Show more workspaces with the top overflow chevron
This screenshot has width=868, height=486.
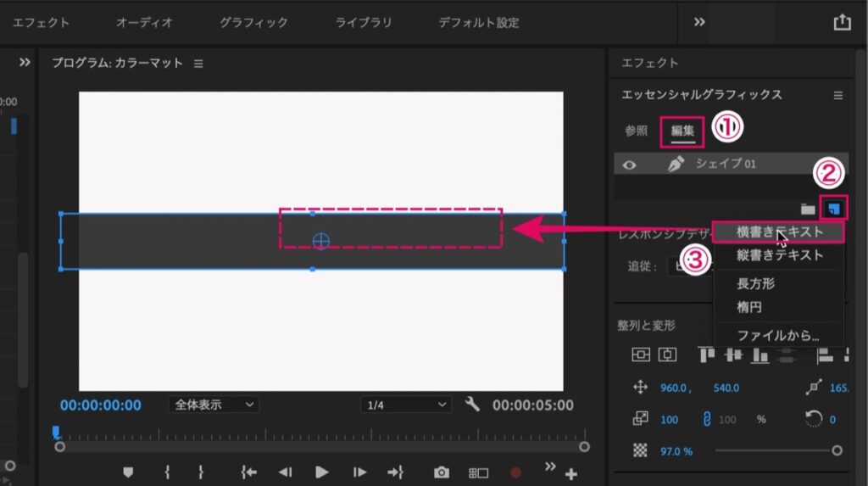click(699, 22)
